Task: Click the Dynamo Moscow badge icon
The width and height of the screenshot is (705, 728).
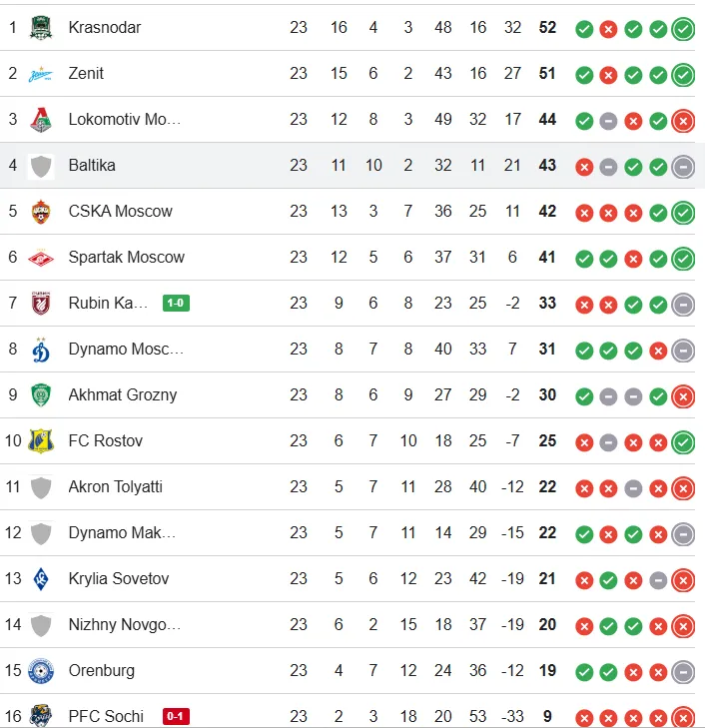Action: (x=41, y=349)
